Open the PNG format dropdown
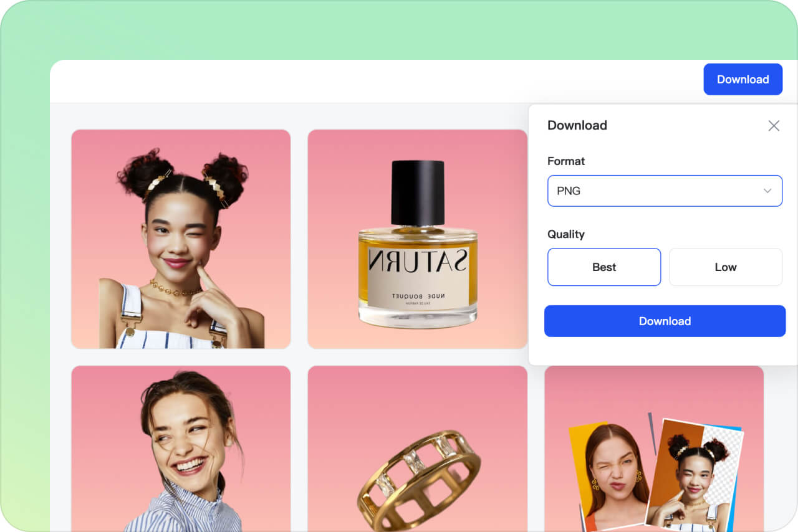The height and width of the screenshot is (532, 798). tap(665, 191)
